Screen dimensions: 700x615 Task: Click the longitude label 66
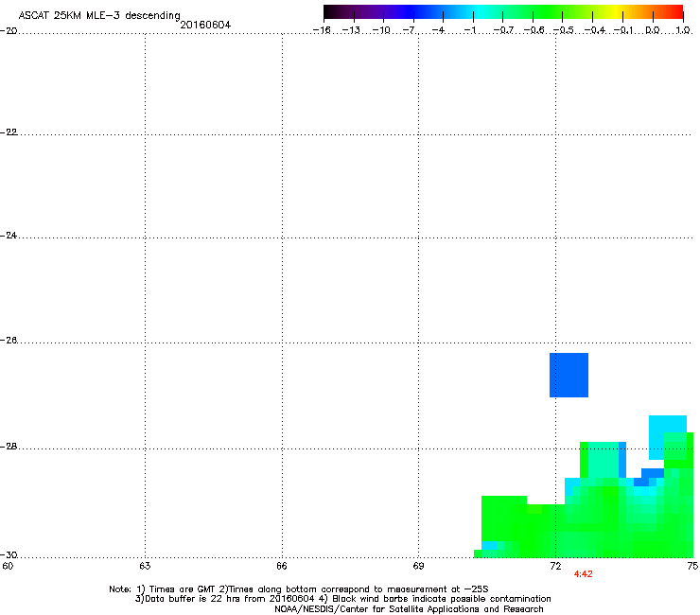point(282,567)
